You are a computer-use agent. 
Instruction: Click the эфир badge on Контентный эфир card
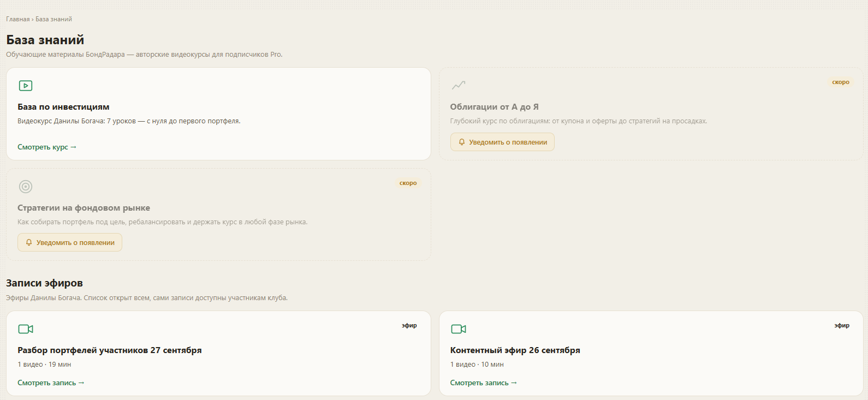pyautogui.click(x=842, y=325)
